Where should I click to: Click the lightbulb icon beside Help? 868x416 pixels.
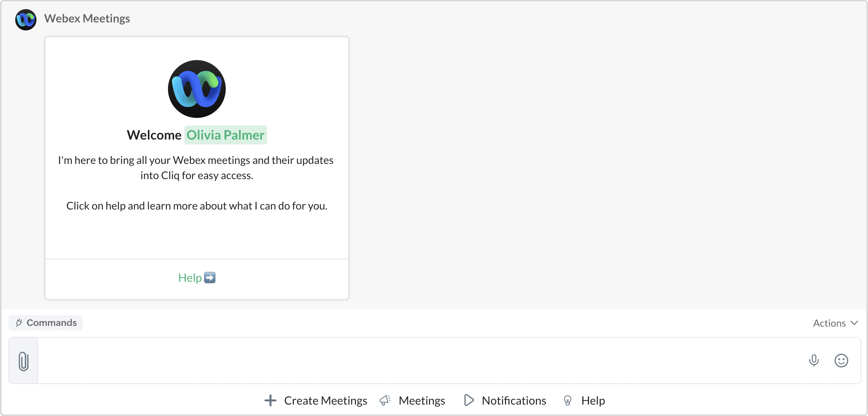567,400
